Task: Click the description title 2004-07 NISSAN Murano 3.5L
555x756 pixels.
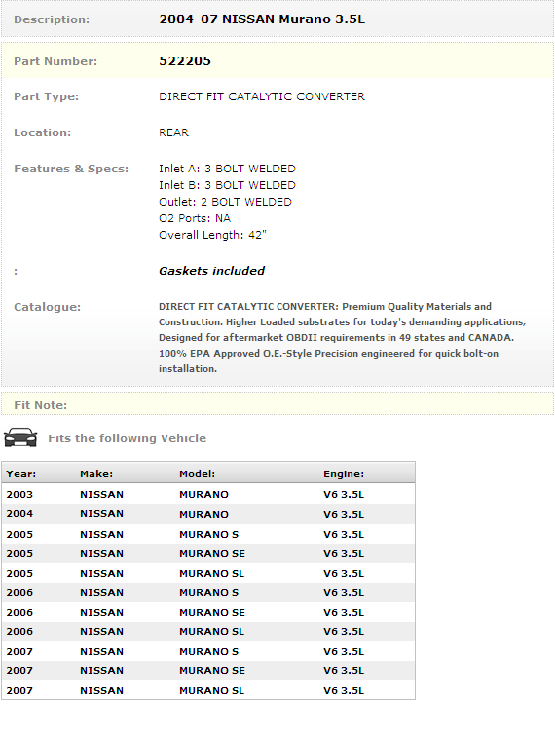Action: point(262,19)
